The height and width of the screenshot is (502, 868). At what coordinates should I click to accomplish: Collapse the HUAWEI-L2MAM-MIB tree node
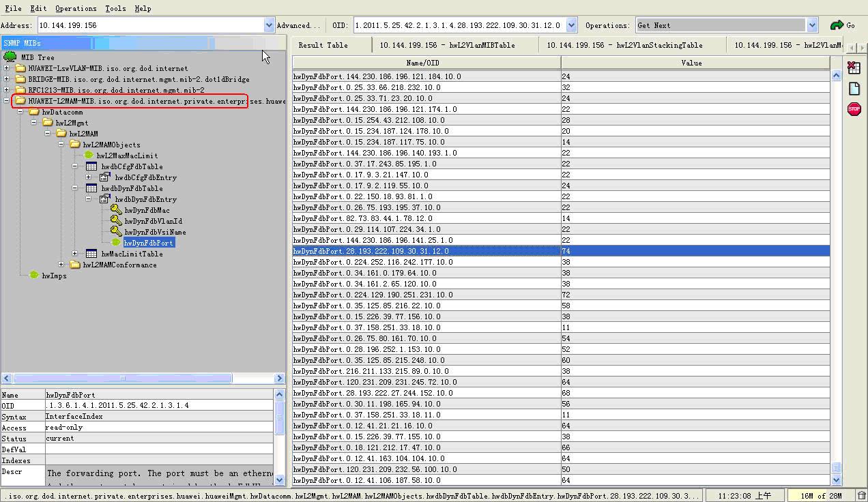pos(7,101)
